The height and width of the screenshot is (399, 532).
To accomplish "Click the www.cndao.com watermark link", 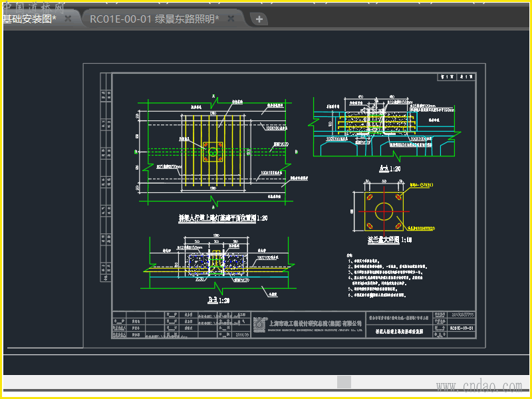I will point(479,386).
